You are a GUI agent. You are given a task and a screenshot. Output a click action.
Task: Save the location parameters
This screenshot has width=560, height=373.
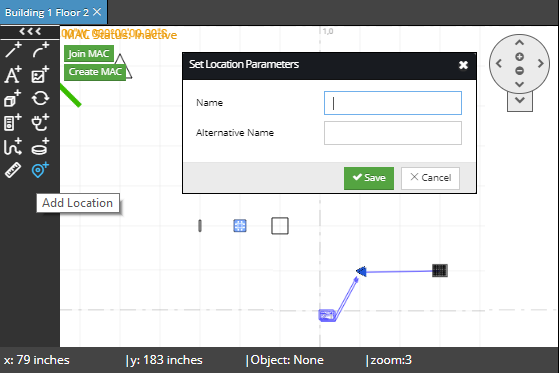(369, 178)
